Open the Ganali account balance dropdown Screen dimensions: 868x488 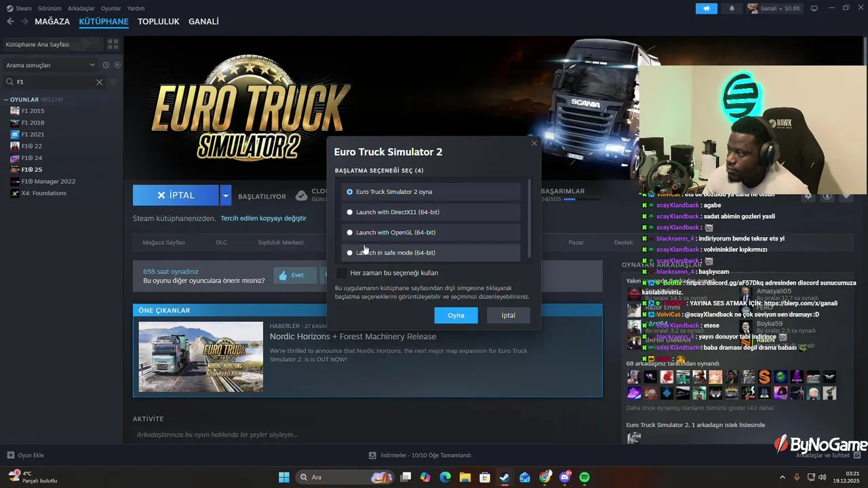point(774,8)
